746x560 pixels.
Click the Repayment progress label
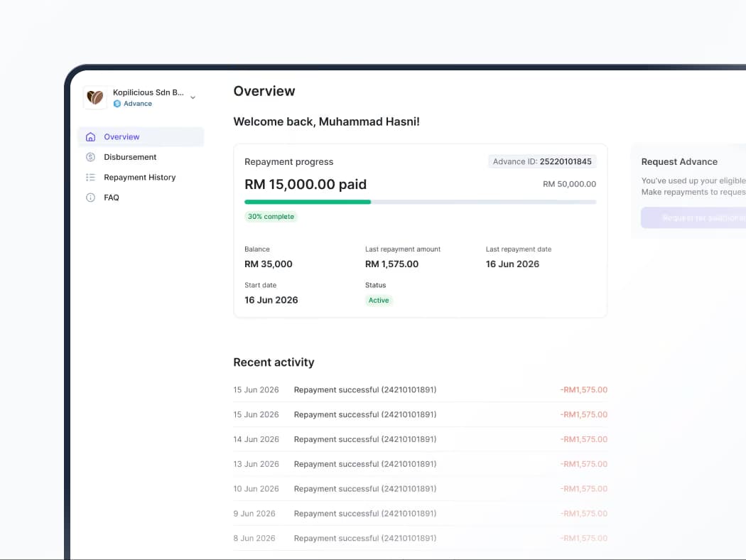[x=288, y=162]
